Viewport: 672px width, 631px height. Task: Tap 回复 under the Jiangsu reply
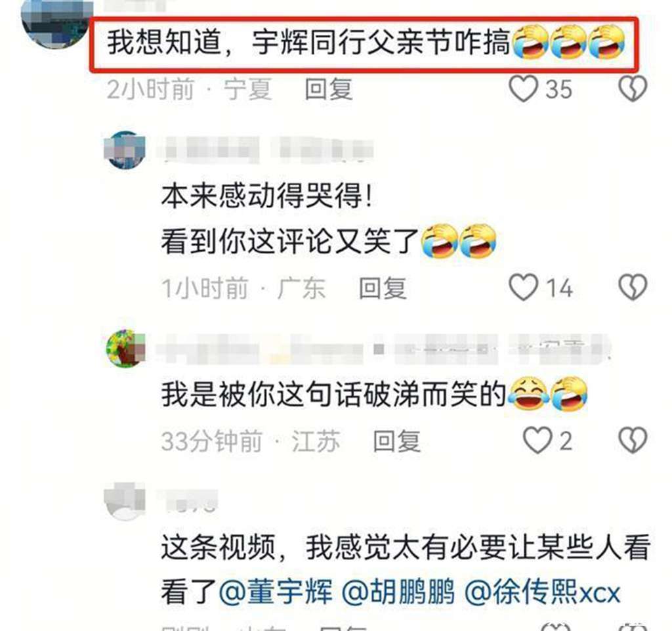tap(397, 441)
